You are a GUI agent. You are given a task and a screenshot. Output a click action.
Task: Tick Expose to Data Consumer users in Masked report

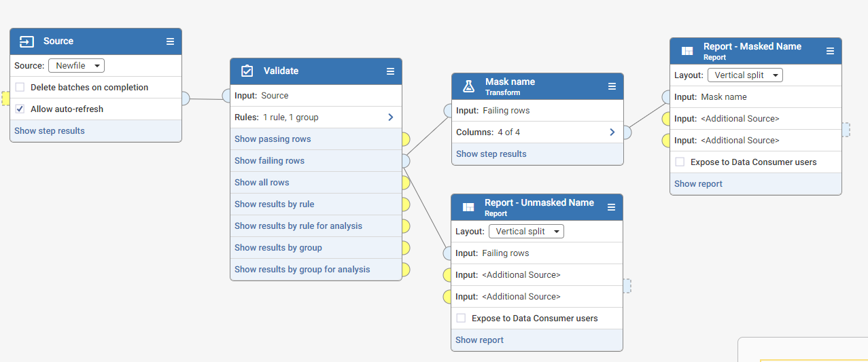(x=680, y=162)
